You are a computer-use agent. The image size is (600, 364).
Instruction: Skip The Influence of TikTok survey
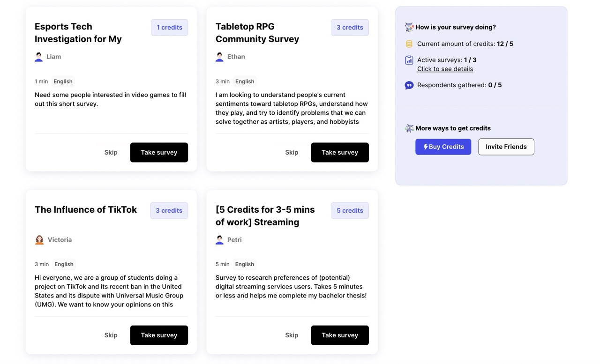(111, 335)
